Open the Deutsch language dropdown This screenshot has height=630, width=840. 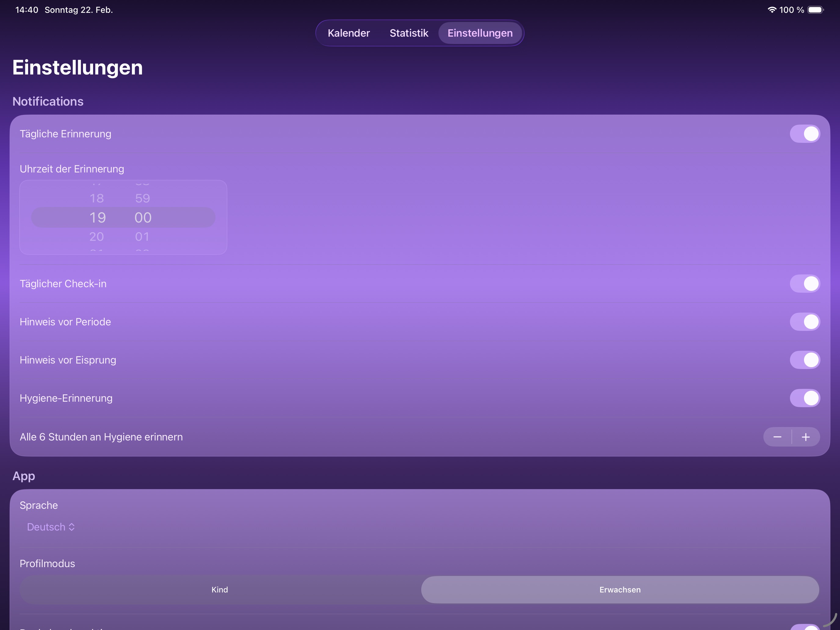coord(50,527)
